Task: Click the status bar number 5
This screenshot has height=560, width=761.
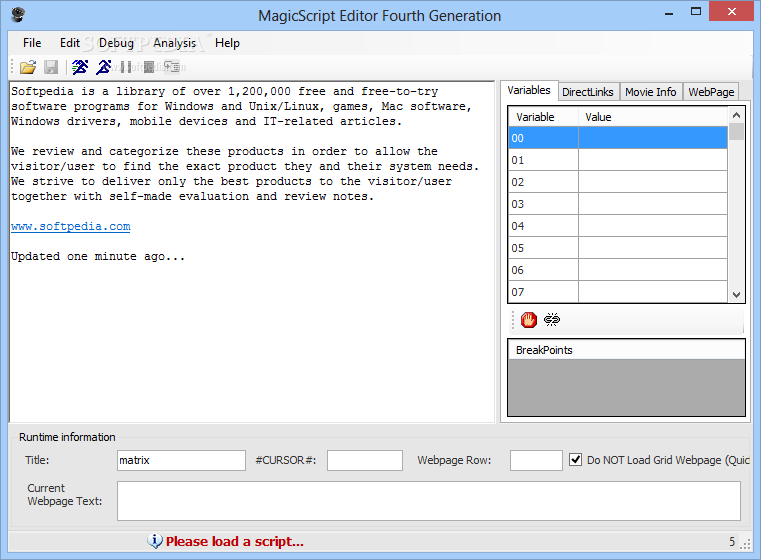Action: (732, 542)
